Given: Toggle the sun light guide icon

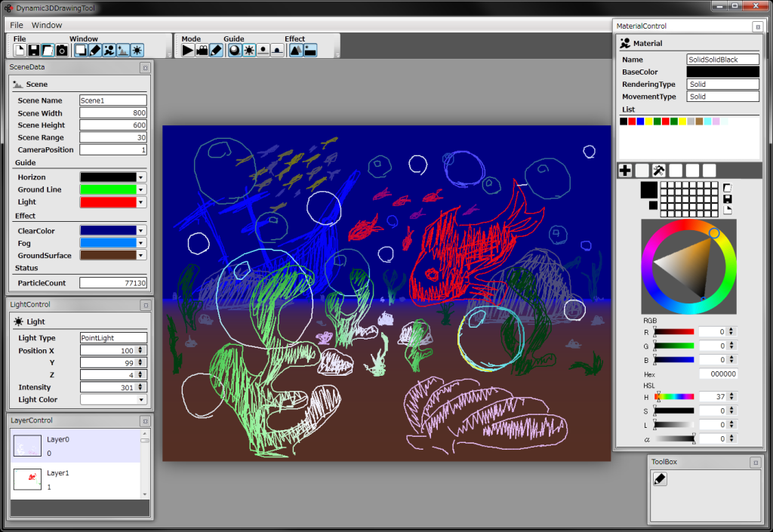Looking at the screenshot, I should pos(249,51).
